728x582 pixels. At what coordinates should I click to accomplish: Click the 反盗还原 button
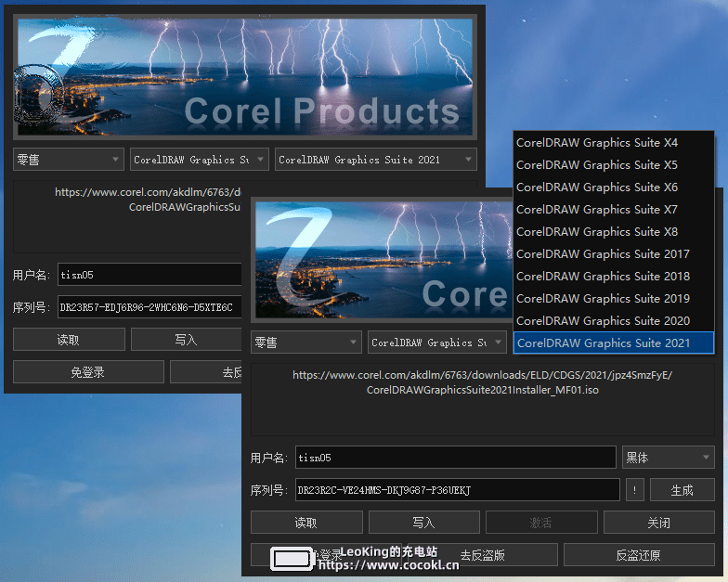(639, 555)
